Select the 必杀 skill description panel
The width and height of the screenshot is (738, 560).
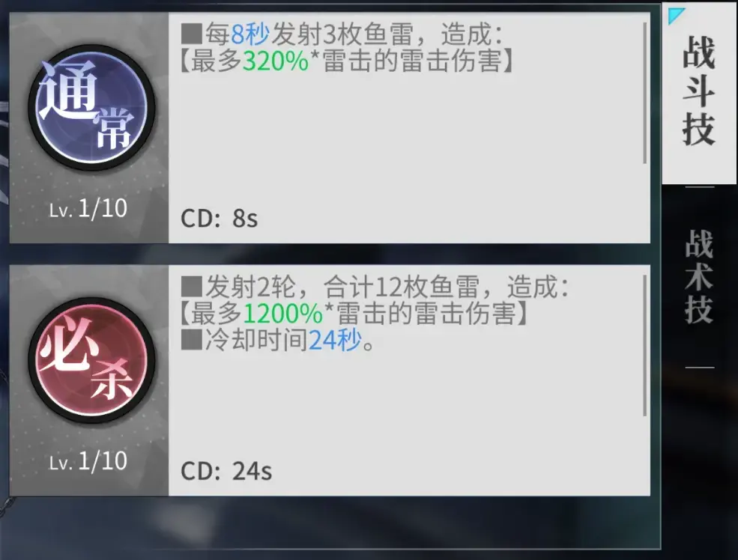(410, 380)
